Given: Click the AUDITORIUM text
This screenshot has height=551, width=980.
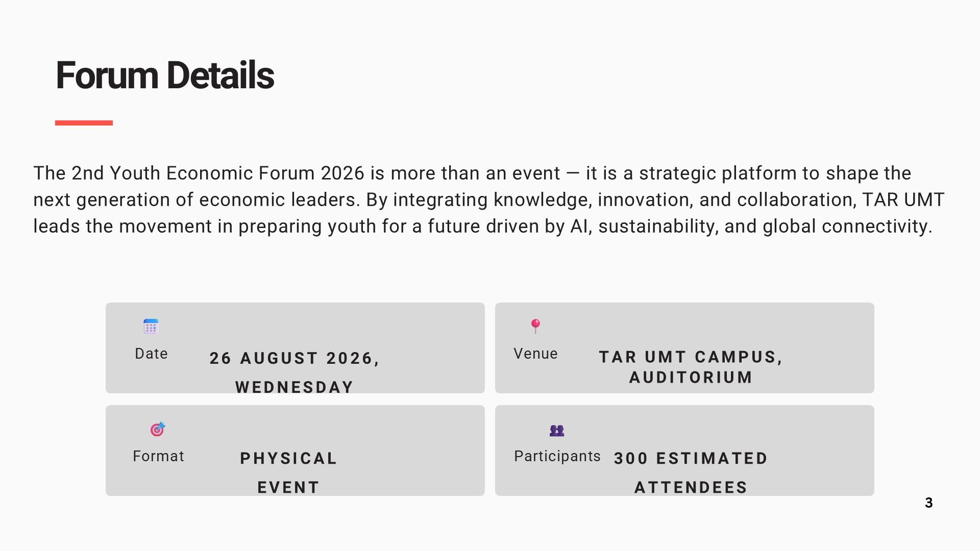Looking at the screenshot, I should (x=691, y=377).
